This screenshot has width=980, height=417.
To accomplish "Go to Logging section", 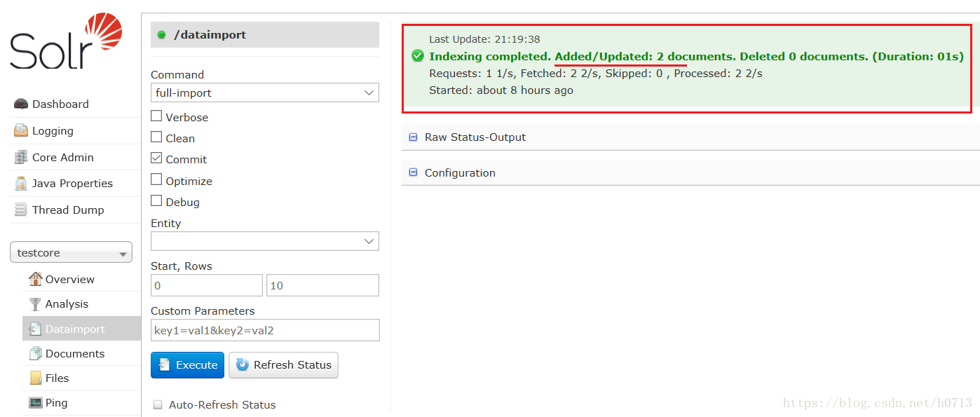I will pos(53,131).
